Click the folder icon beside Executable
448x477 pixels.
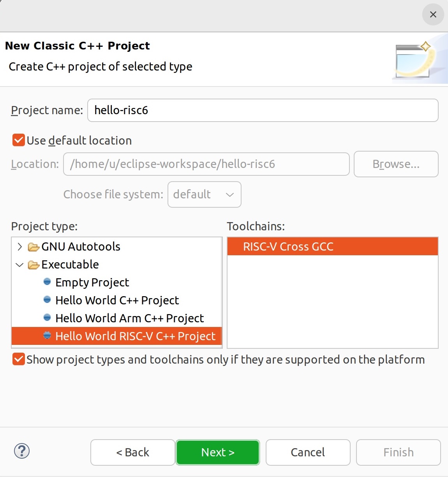(x=34, y=264)
